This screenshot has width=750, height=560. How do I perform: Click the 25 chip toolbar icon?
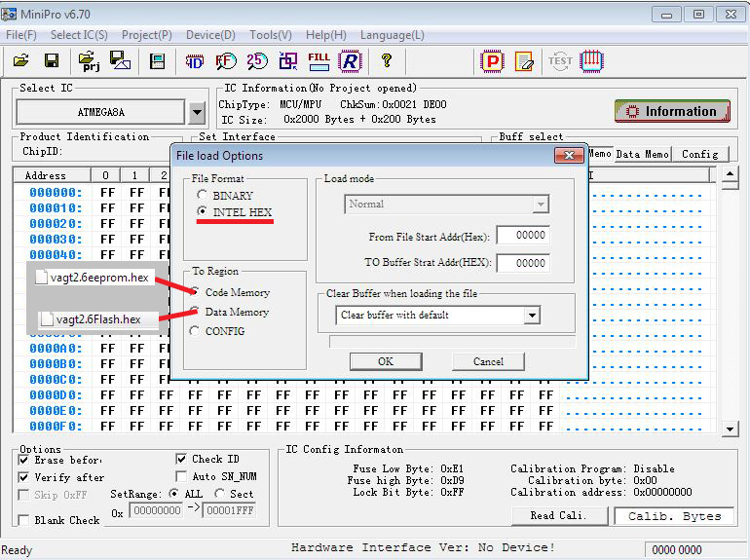coord(257,61)
